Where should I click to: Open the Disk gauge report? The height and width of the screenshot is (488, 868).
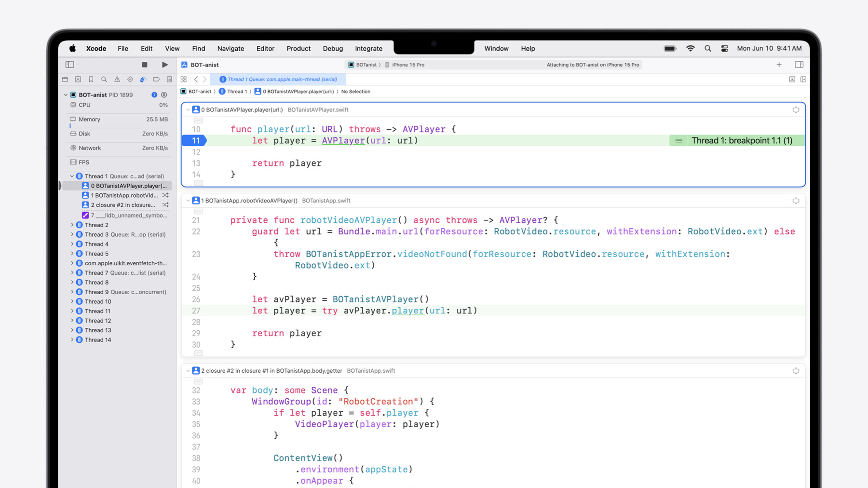click(119, 134)
